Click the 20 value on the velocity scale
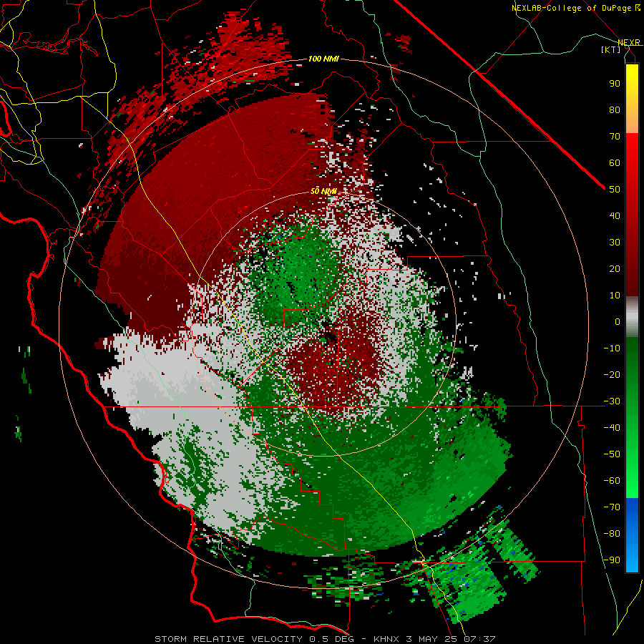This screenshot has height=644, width=644. [x=615, y=268]
